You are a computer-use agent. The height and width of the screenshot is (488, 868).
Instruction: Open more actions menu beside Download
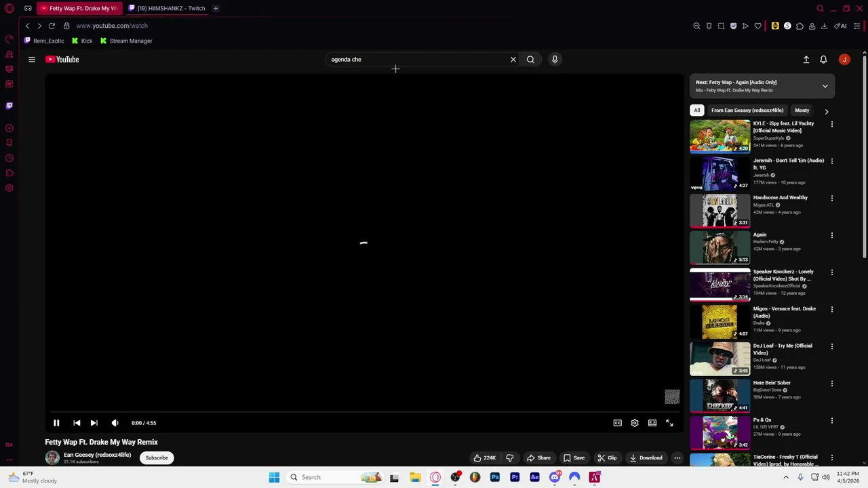click(677, 457)
